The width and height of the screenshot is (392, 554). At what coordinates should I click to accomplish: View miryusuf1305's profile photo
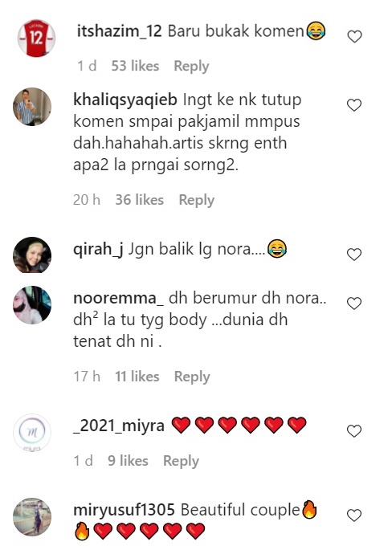32,517
